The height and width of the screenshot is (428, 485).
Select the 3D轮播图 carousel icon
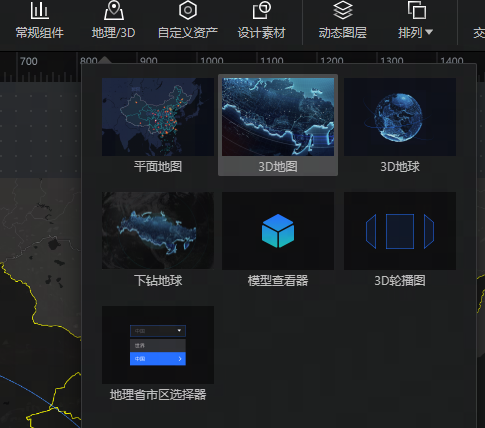click(x=400, y=231)
